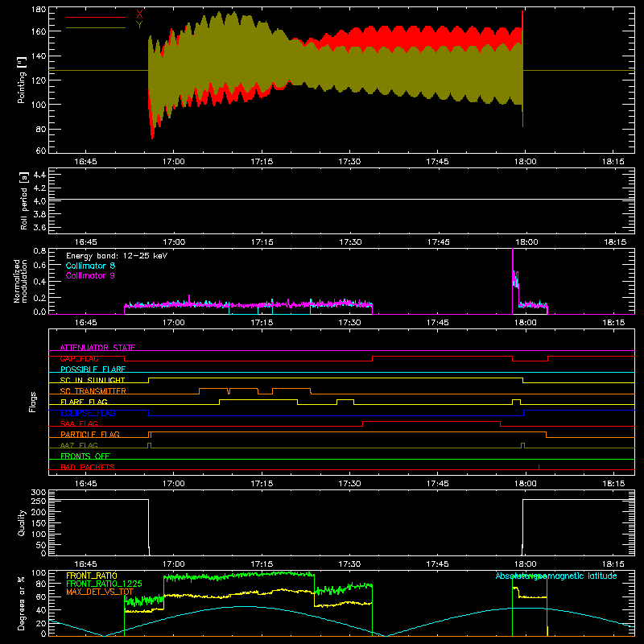Click the red X legend line sample
644x644 pixels.
[96, 17]
